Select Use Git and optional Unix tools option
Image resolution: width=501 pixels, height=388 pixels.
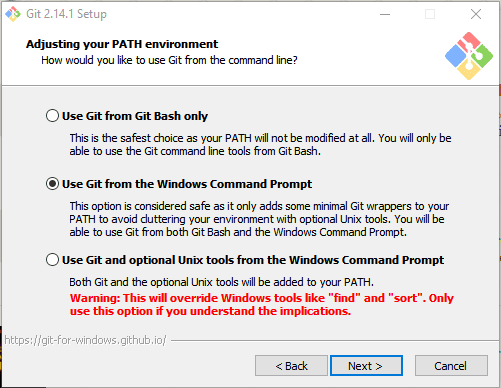[x=52, y=260]
